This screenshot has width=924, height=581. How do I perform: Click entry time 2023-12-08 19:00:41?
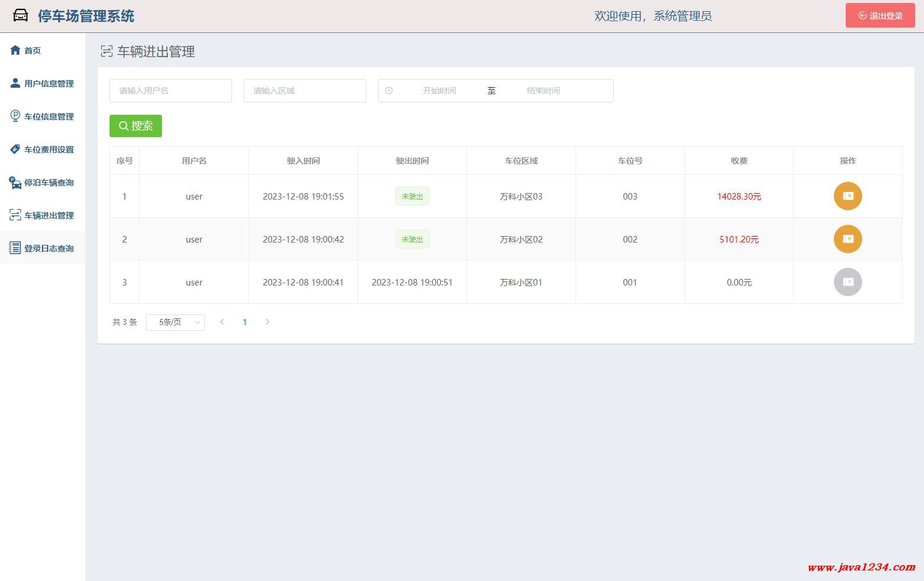pyautogui.click(x=303, y=283)
